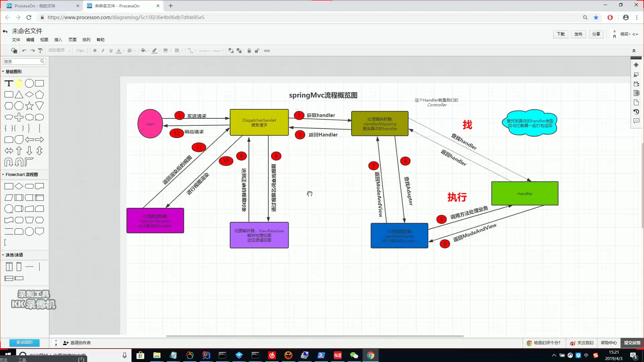Collapse the Flowchart 流程图 section
This screenshot has height=362, width=644.
pos(21,175)
